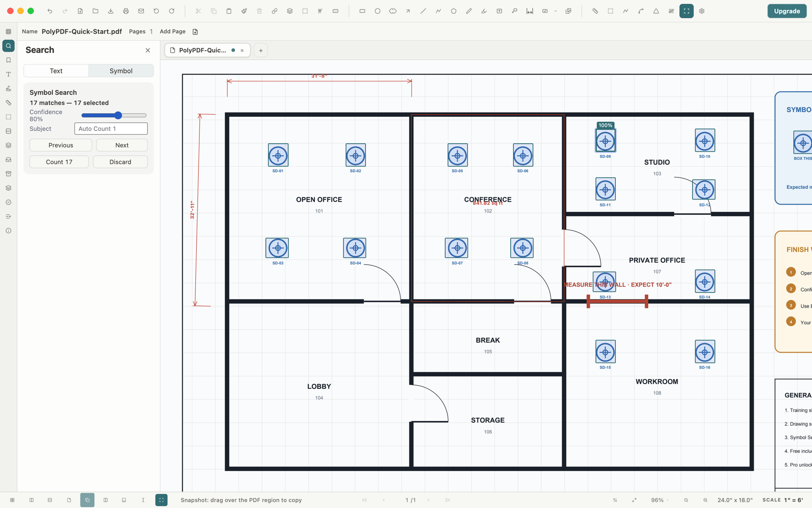Select the Dimension measurement tool
812x508 pixels.
tap(530, 11)
